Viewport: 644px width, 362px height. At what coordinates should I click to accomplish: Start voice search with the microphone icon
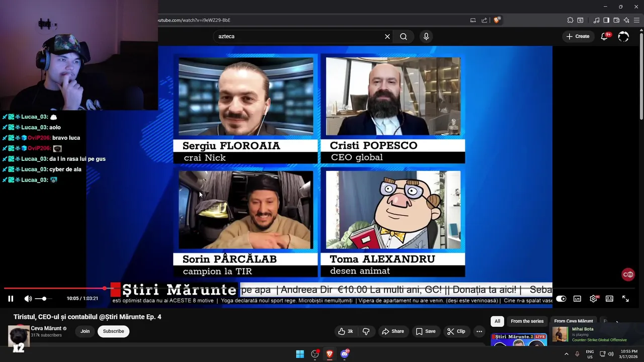pyautogui.click(x=426, y=36)
